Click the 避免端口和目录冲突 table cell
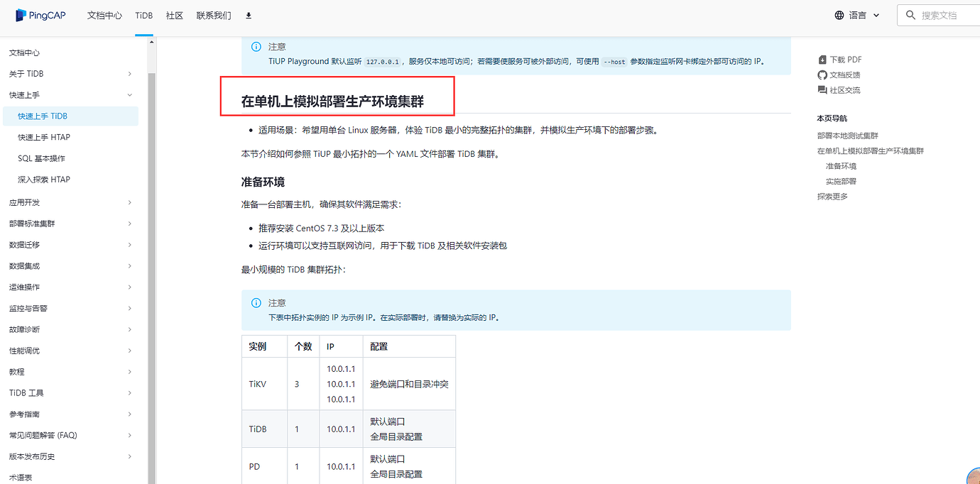980x484 pixels. click(409, 384)
